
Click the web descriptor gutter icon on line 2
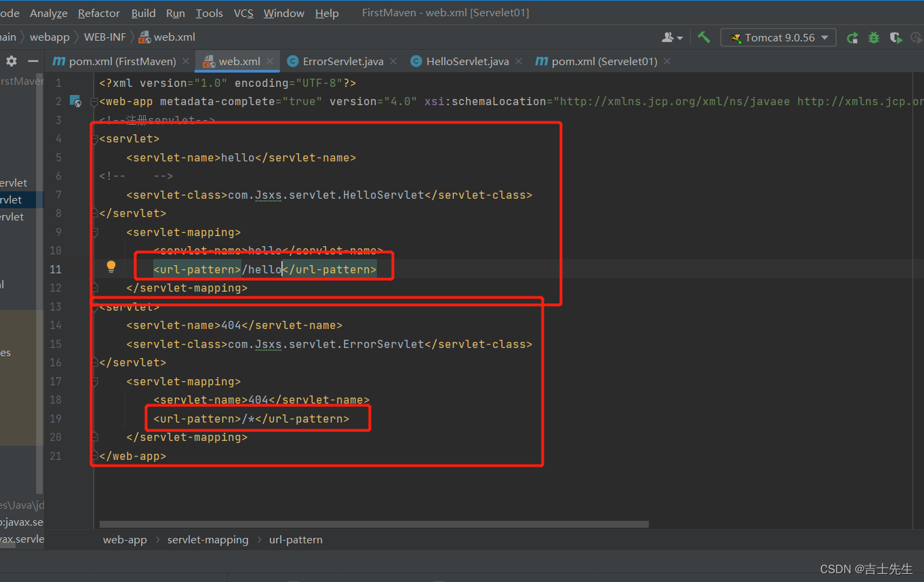(76, 101)
